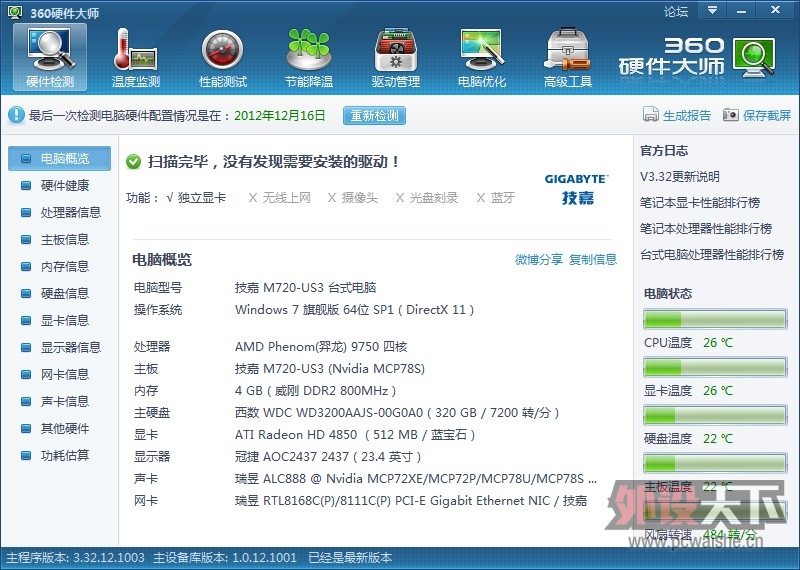Click the ATI Radeon HD 4850 value

pyautogui.click(x=355, y=435)
